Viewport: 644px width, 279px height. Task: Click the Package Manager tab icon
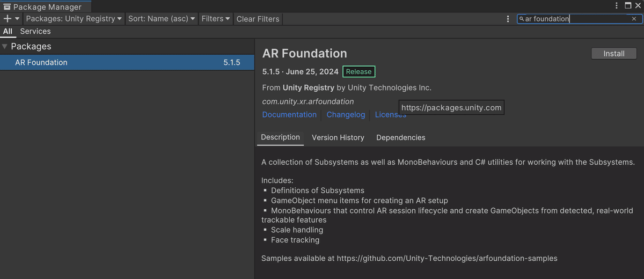click(6, 7)
